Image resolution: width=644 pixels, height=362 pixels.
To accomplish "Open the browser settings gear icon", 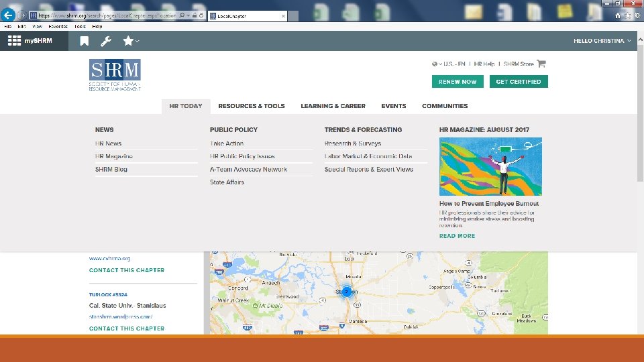I will pos(637,15).
